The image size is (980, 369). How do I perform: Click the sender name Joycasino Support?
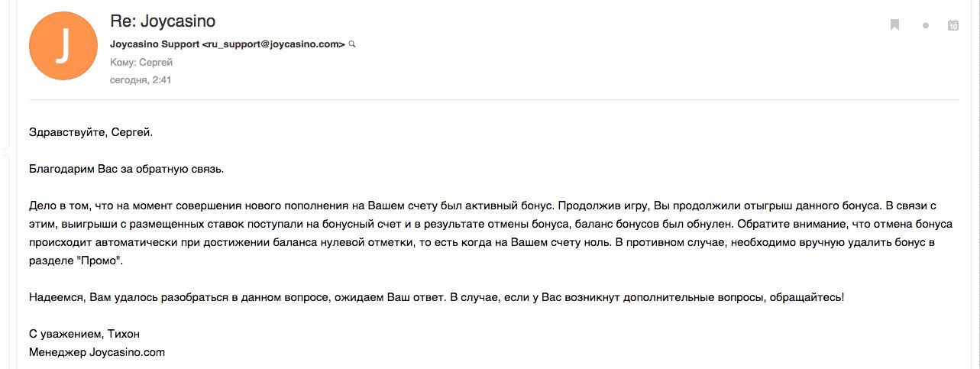tap(154, 44)
